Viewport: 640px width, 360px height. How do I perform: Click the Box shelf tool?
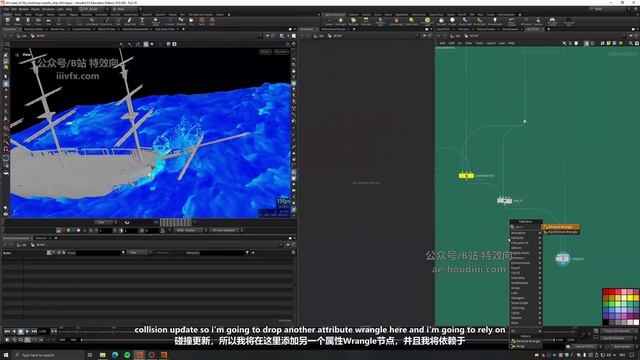coord(7,21)
